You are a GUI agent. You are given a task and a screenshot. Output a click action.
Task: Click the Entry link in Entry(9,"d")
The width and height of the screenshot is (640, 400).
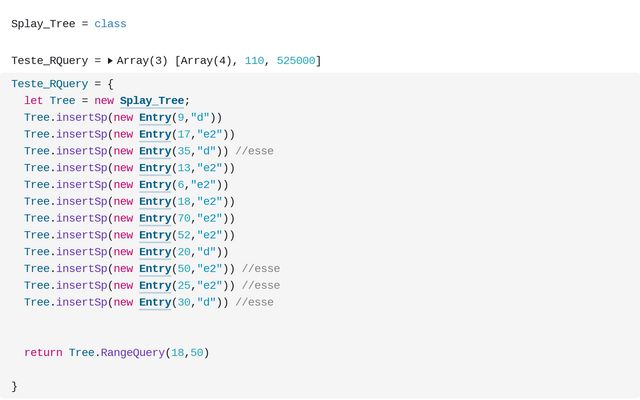(x=155, y=117)
